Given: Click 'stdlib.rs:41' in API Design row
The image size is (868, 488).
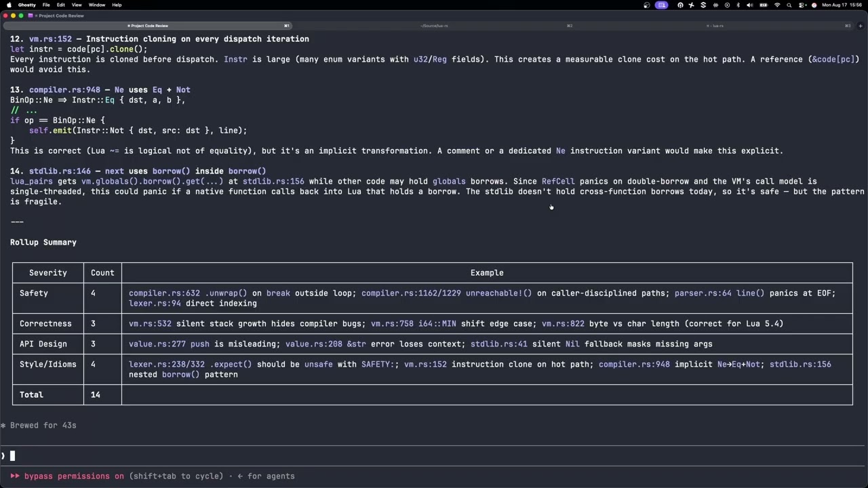Looking at the screenshot, I should tap(498, 344).
